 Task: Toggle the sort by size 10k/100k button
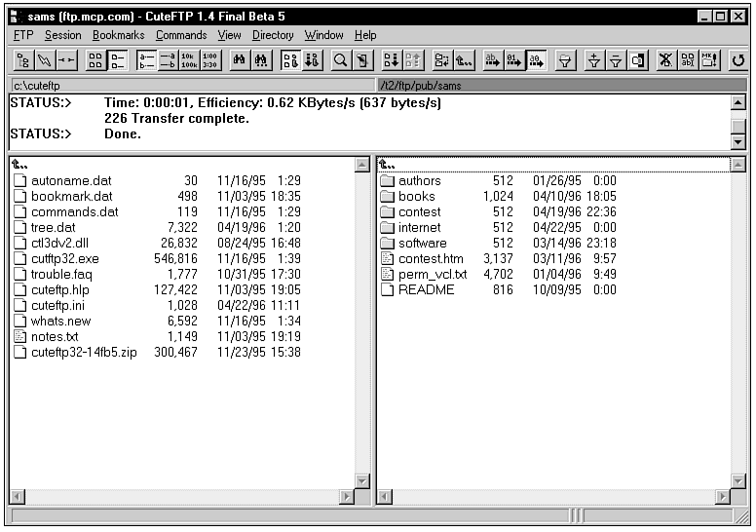188,60
